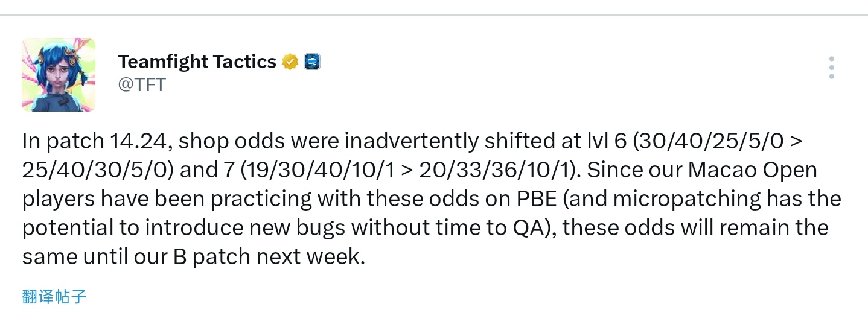Click the "19/30/40/10/1" odds text
This screenshot has height=336, width=868.
point(321,170)
